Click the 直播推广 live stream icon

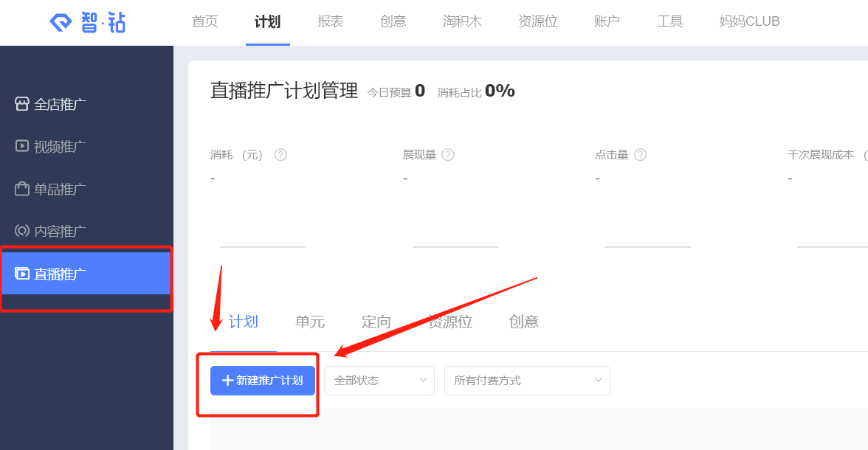22,274
